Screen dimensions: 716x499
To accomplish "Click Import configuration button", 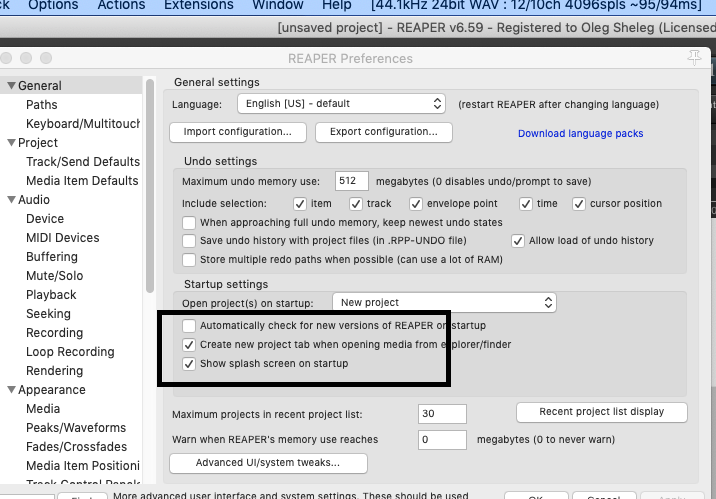I will coord(237,132).
